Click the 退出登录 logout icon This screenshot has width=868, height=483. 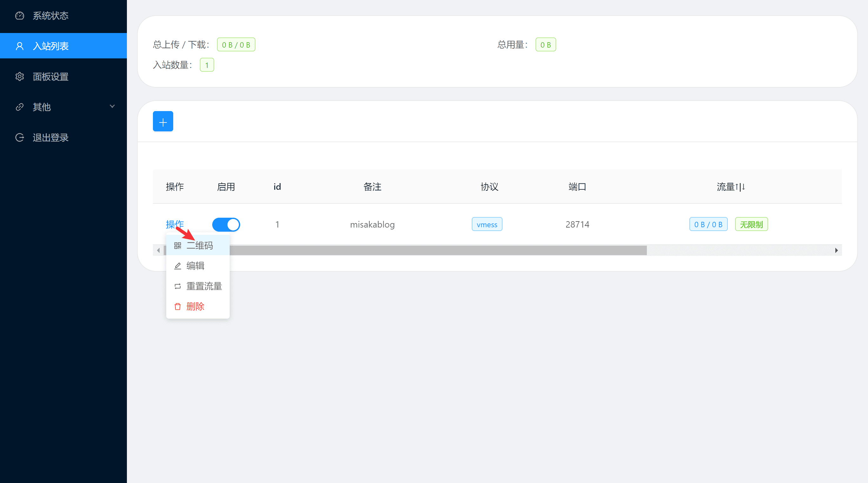(20, 137)
